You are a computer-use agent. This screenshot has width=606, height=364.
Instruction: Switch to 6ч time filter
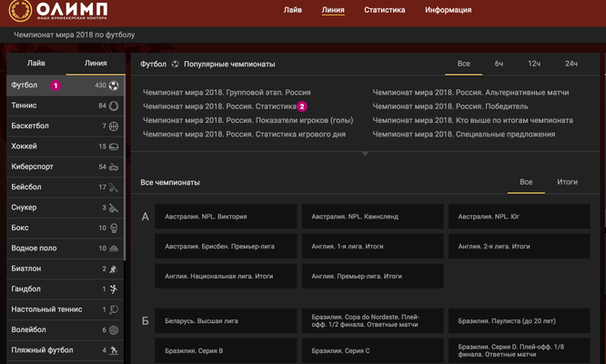click(499, 64)
